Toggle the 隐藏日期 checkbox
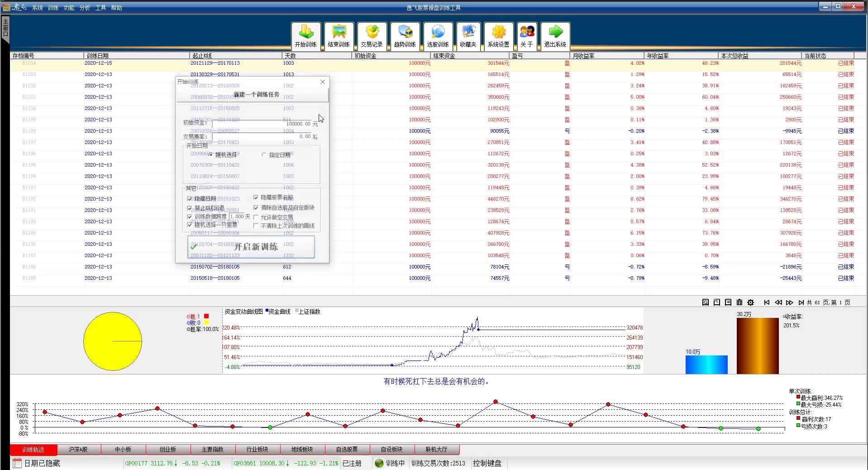The image size is (868, 470). (x=190, y=199)
